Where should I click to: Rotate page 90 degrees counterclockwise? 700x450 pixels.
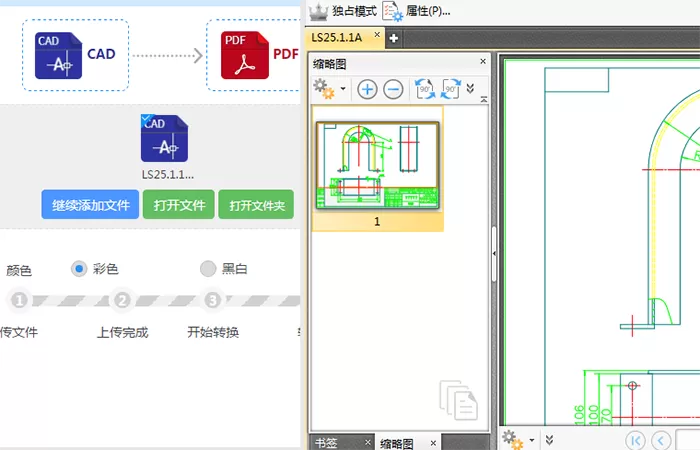coord(425,89)
